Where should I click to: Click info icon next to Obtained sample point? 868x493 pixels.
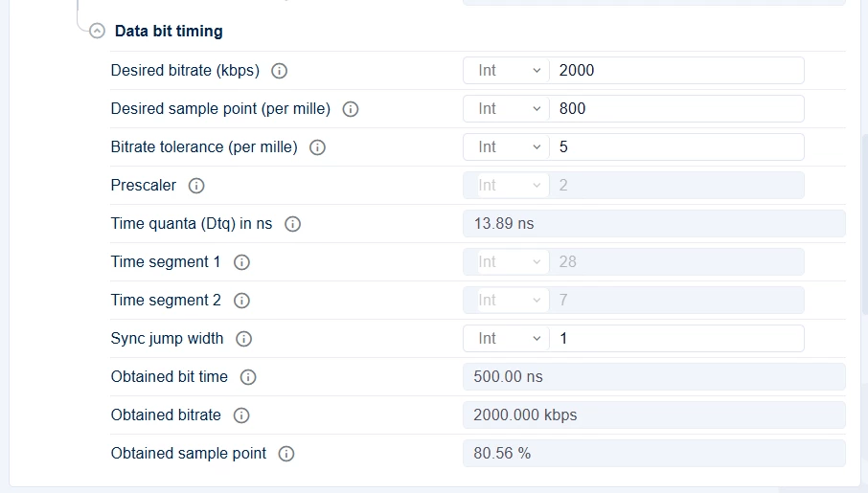[286, 454]
